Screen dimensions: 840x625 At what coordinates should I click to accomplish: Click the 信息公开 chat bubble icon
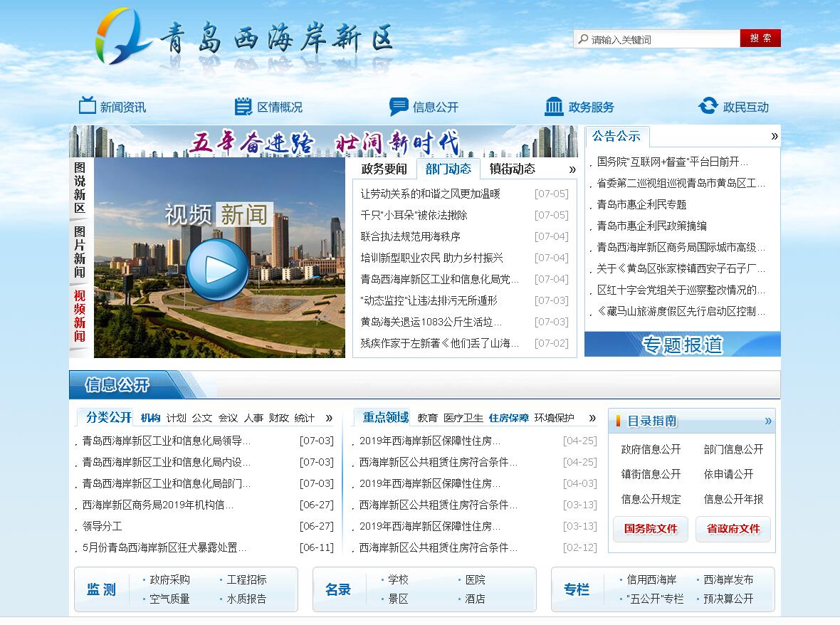pyautogui.click(x=399, y=107)
